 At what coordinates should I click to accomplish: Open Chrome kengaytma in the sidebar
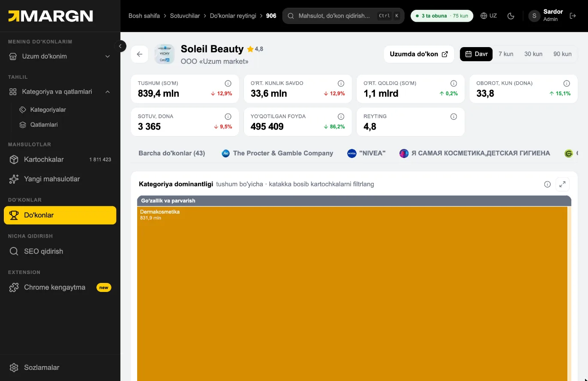[x=60, y=287]
